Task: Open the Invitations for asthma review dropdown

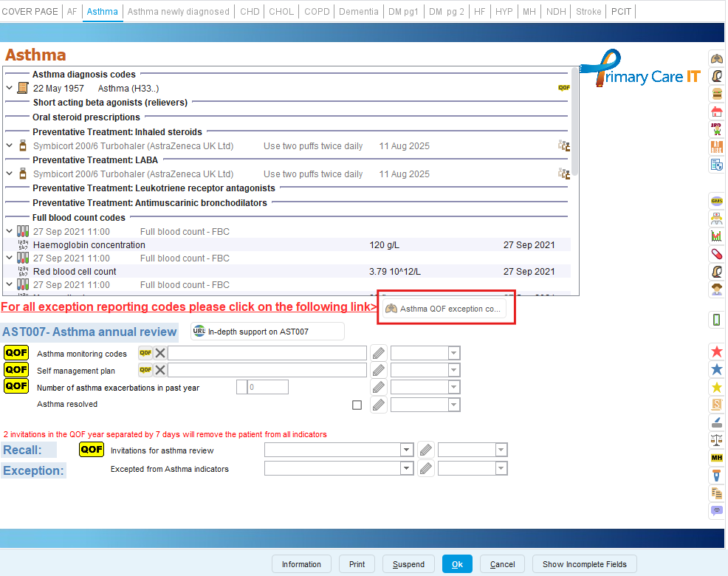Action: pos(406,450)
